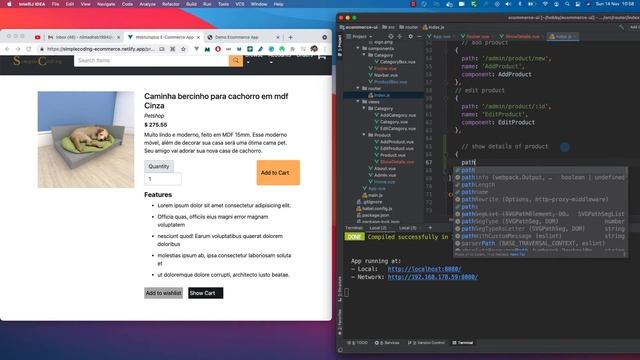Screen dimensions: 640x360
Task: Click the TODO tool window tab
Action: 358,343
